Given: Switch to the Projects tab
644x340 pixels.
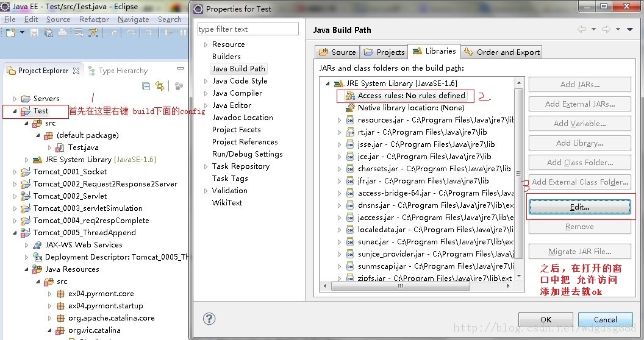Looking at the screenshot, I should point(384,52).
